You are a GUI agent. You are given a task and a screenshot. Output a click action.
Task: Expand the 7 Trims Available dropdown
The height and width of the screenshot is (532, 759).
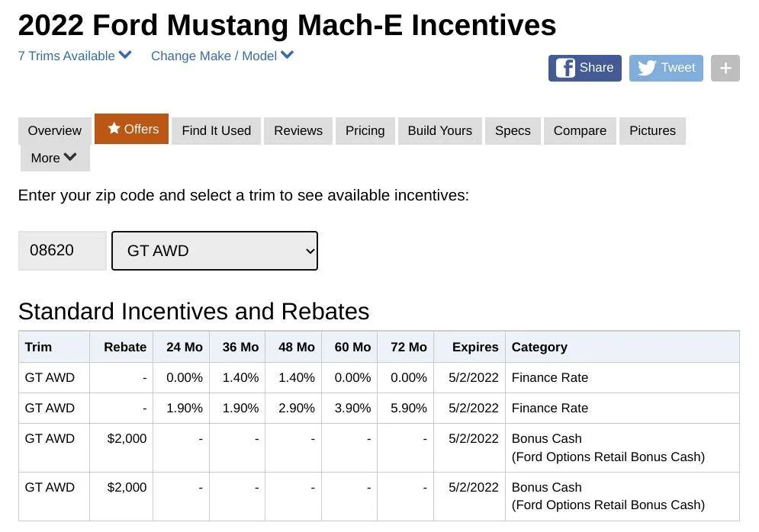(x=75, y=56)
